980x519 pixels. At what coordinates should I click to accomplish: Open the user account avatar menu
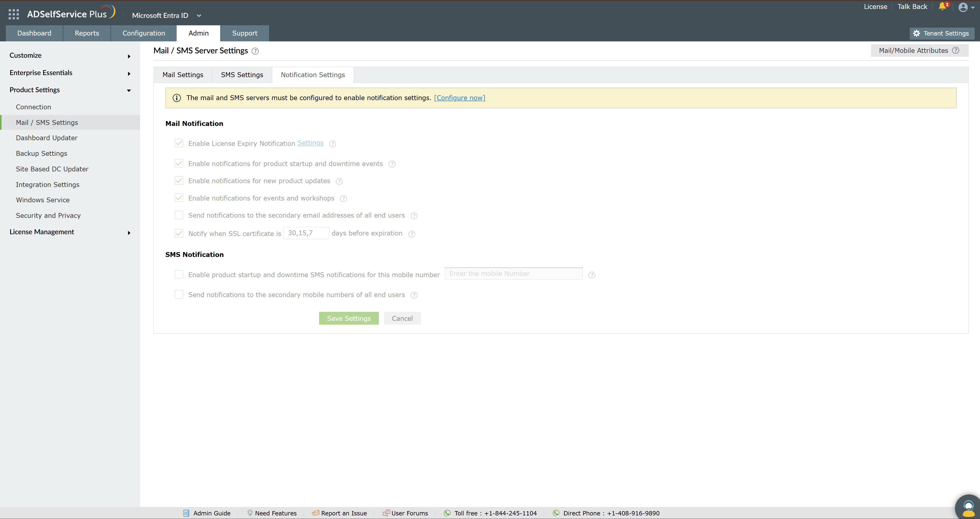click(963, 7)
